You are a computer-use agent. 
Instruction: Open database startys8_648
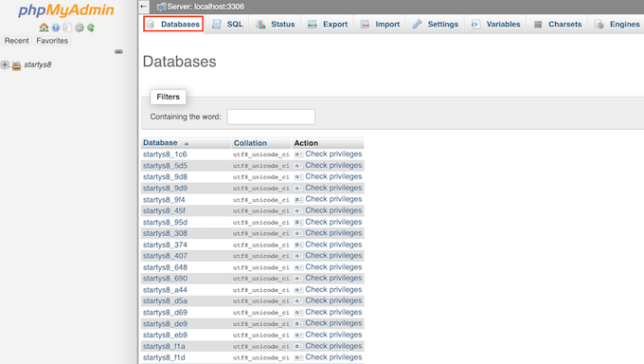(x=165, y=267)
